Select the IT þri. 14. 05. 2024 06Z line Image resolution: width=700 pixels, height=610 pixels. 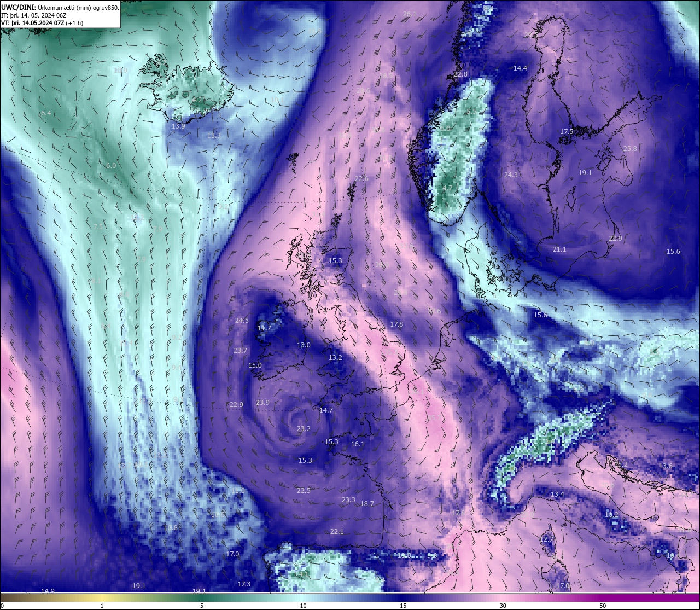(x=34, y=15)
